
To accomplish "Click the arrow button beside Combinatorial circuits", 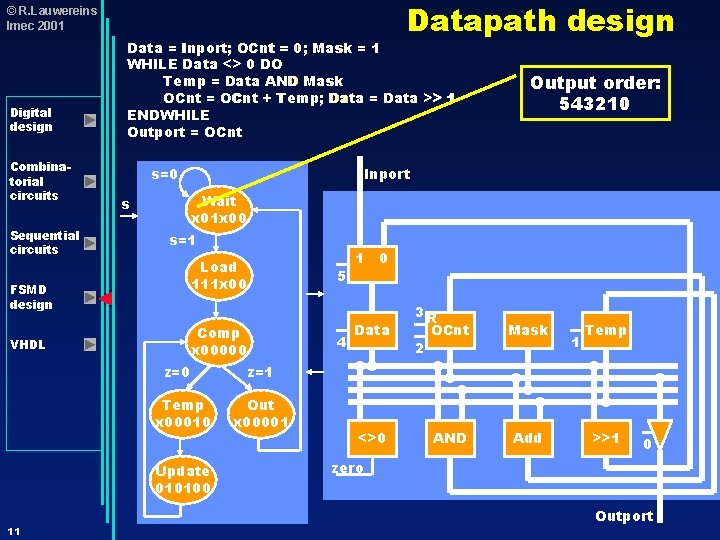I will (90, 181).
